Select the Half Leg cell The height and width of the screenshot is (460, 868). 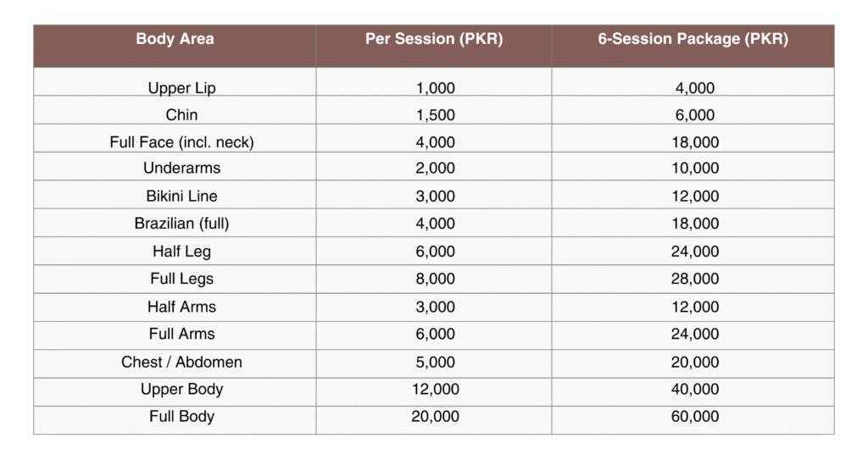click(x=181, y=252)
